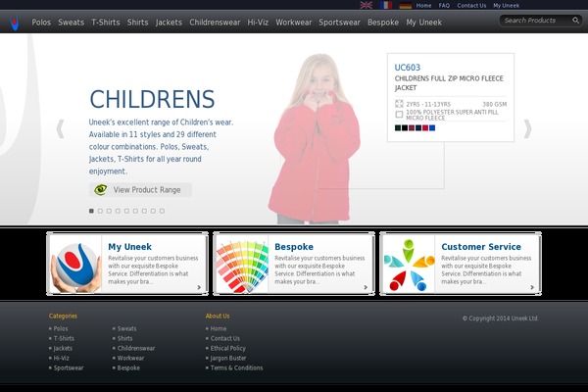This screenshot has height=392, width=588.
Task: Open Hi-Viz in the top navigation bar
Action: [x=258, y=23]
